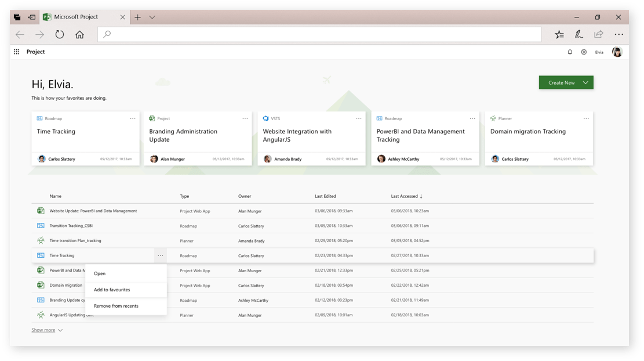The image size is (644, 361).
Task: Click the Project Web App icon beside Domain migration
Action: 40,285
